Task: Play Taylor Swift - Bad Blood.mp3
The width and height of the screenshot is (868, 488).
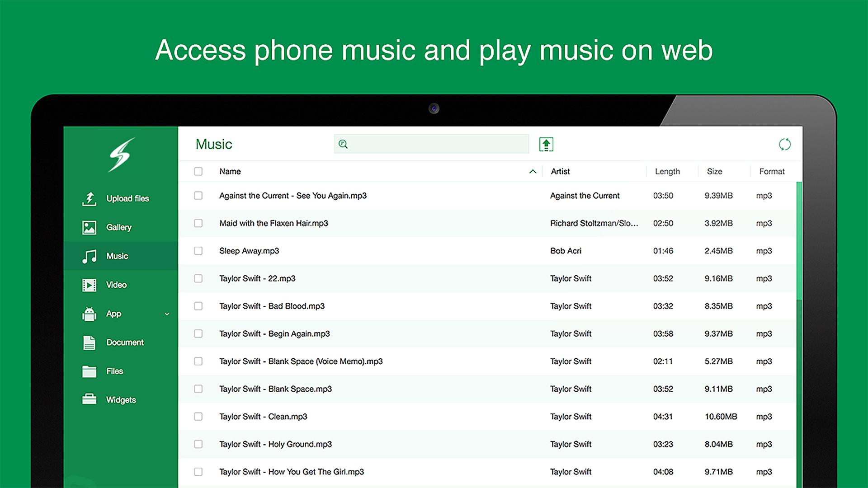Action: (x=272, y=306)
